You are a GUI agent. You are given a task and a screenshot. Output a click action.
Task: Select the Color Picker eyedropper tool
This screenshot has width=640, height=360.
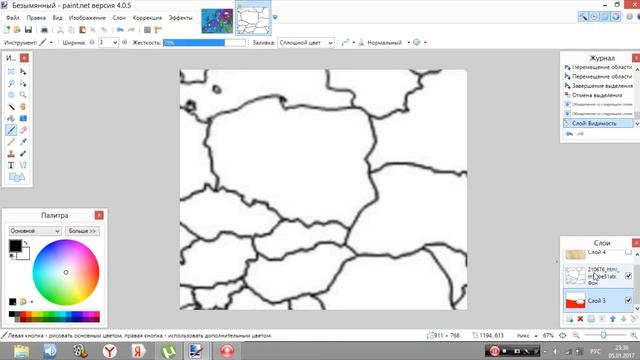(23, 142)
